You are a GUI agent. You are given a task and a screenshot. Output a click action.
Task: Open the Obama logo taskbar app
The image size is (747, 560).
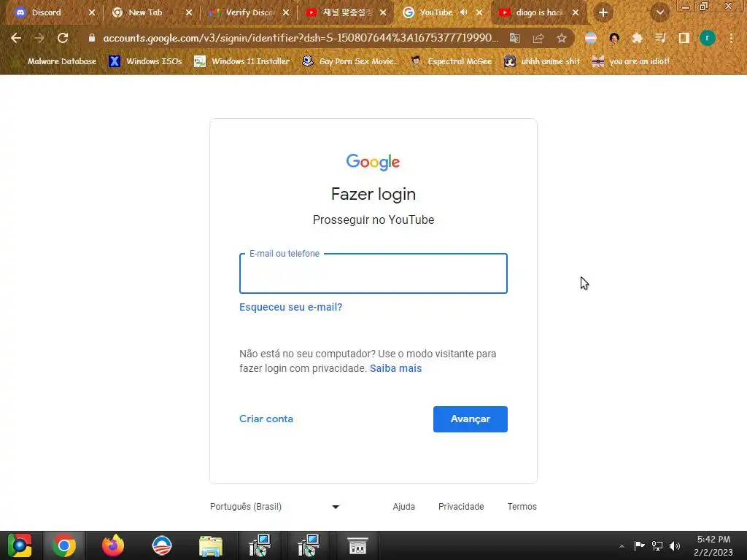click(161, 545)
